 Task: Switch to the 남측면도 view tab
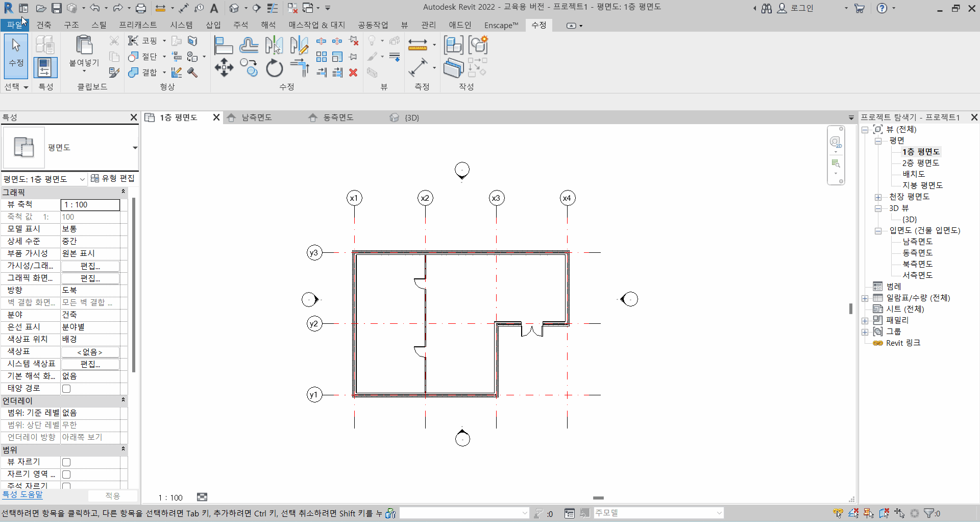256,118
